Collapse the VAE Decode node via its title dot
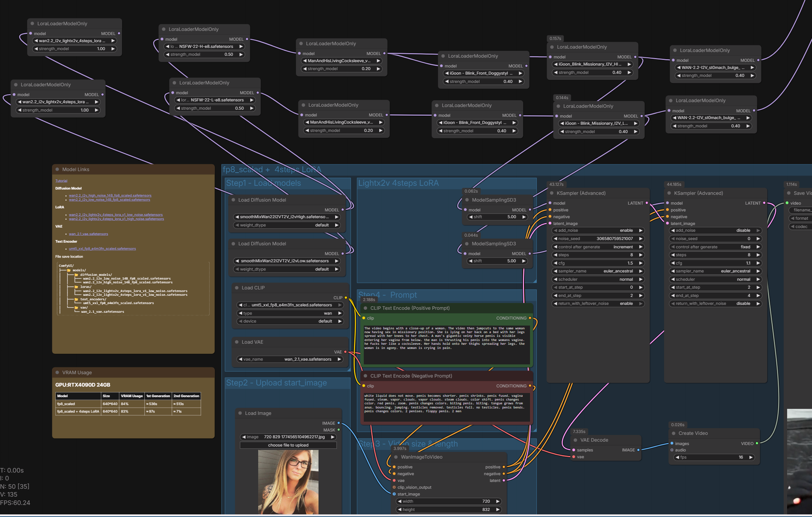This screenshot has width=812, height=517. click(x=576, y=440)
